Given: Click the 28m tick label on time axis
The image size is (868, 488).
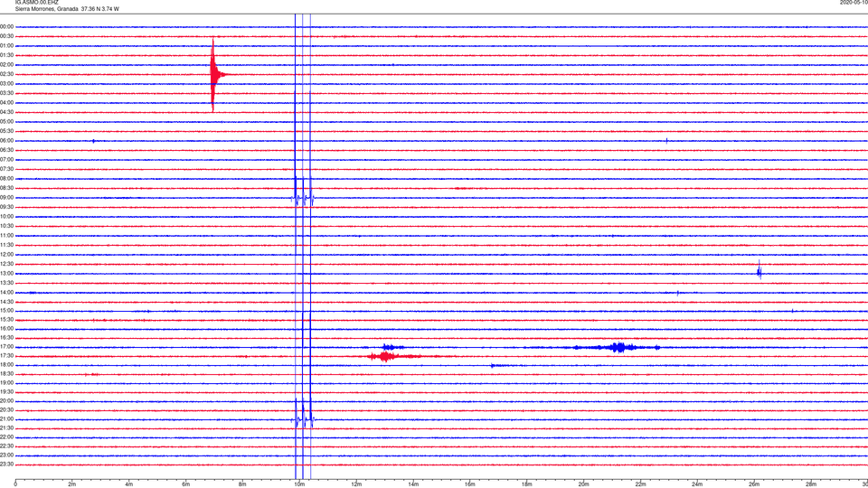Looking at the screenshot, I should [x=811, y=484].
